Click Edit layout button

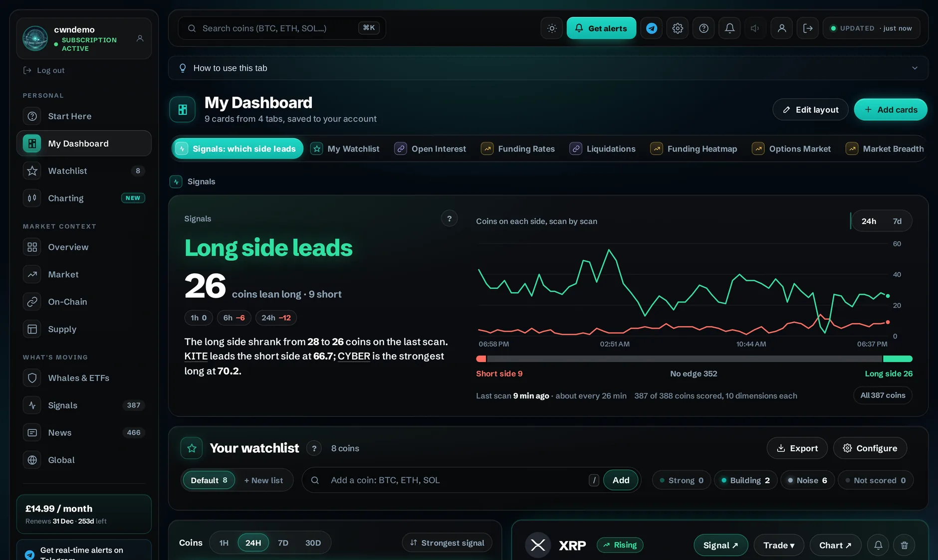(x=810, y=109)
